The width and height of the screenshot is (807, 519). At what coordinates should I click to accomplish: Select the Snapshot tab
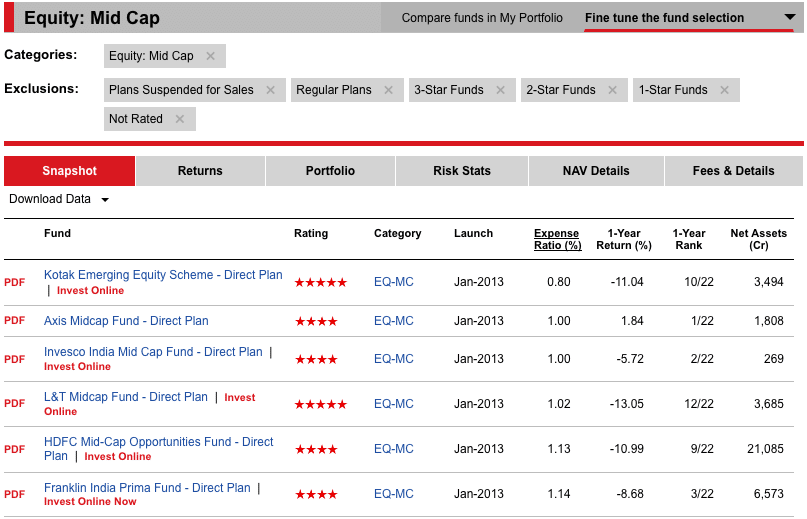(x=69, y=171)
